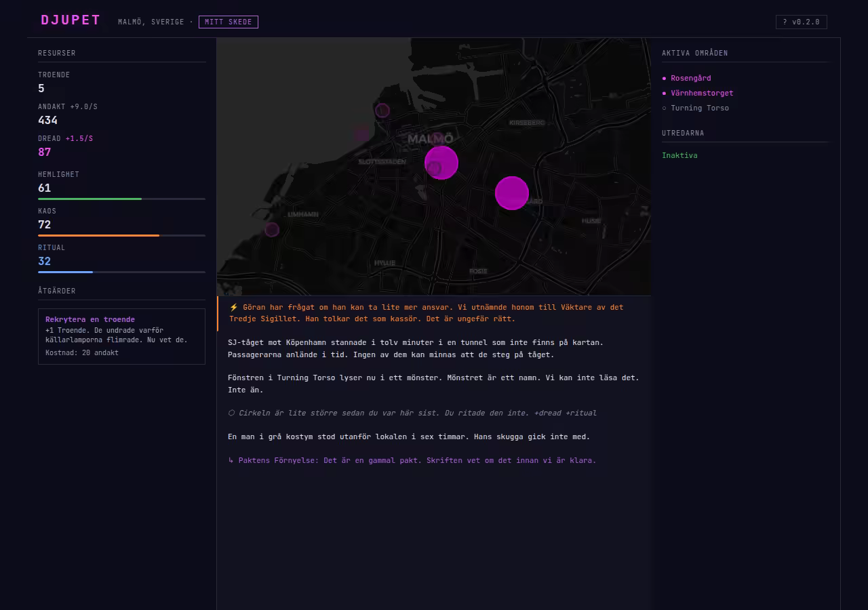Select Värnhemstorget in the active areas list
This screenshot has width=868, height=610.
(702, 93)
